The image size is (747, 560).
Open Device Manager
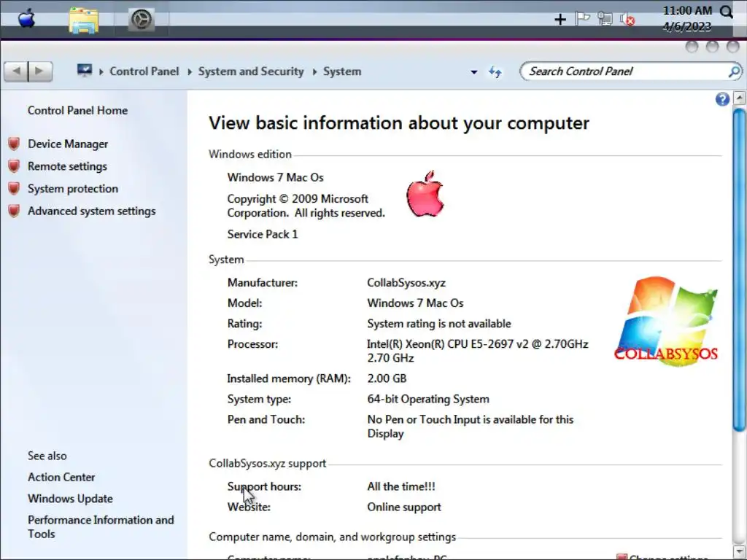(68, 144)
